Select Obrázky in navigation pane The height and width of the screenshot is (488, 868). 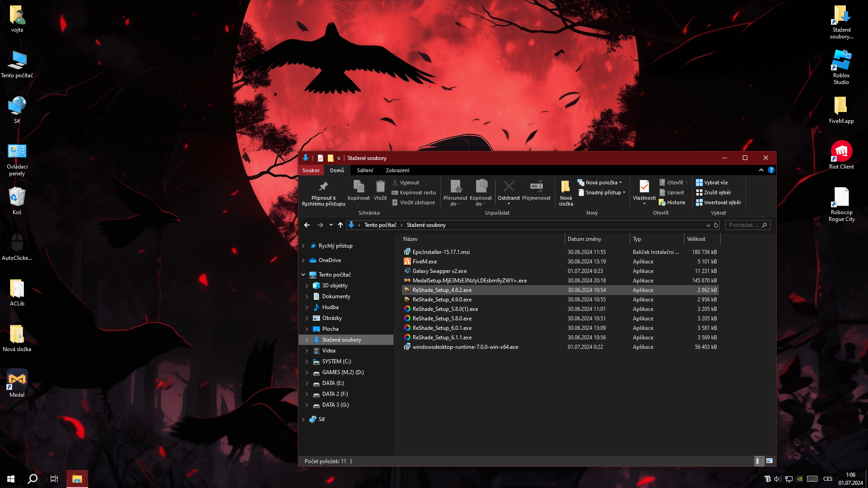coord(332,318)
